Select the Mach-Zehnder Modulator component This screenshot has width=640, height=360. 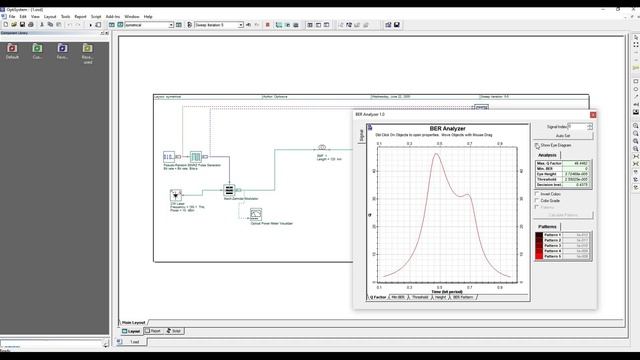(229, 190)
